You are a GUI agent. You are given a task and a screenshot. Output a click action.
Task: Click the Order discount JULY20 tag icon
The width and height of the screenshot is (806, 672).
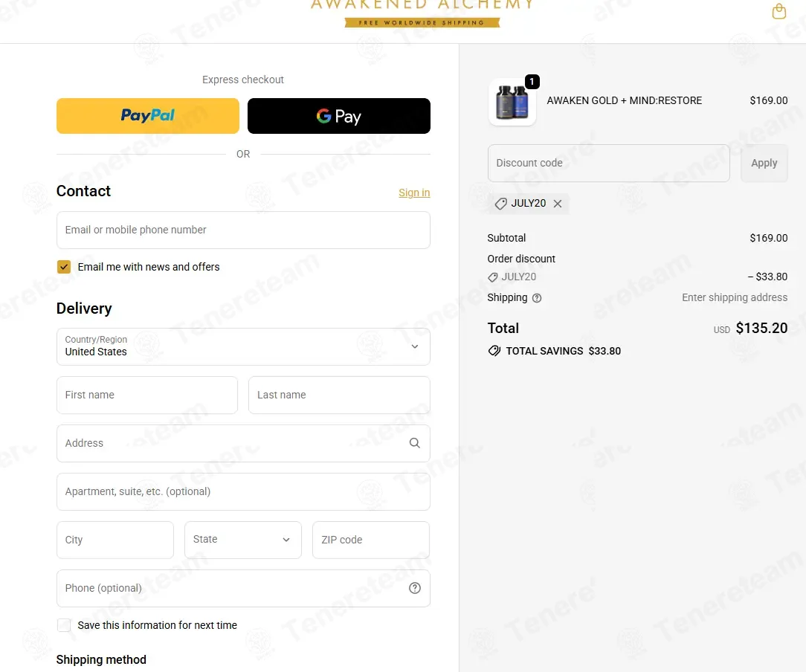click(492, 277)
